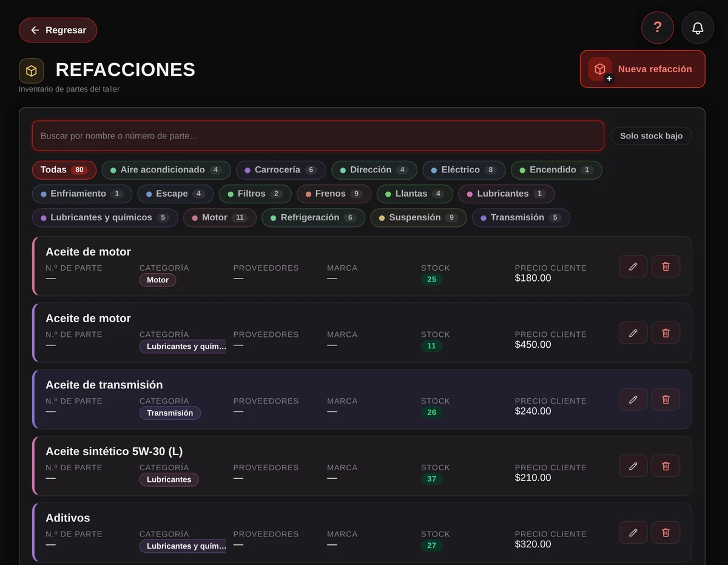
Task: Open notifications bell icon
Action: (698, 28)
